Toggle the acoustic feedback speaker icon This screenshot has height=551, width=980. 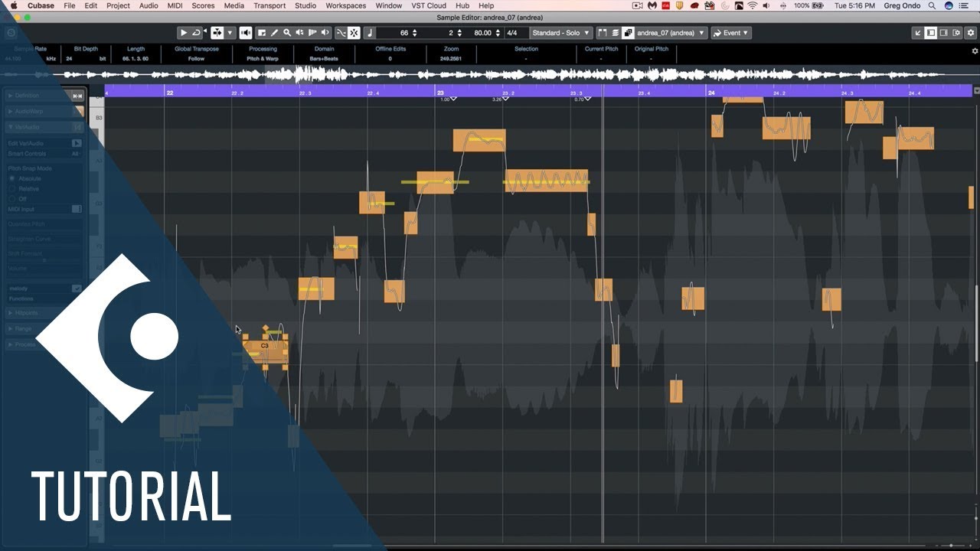[x=246, y=33]
